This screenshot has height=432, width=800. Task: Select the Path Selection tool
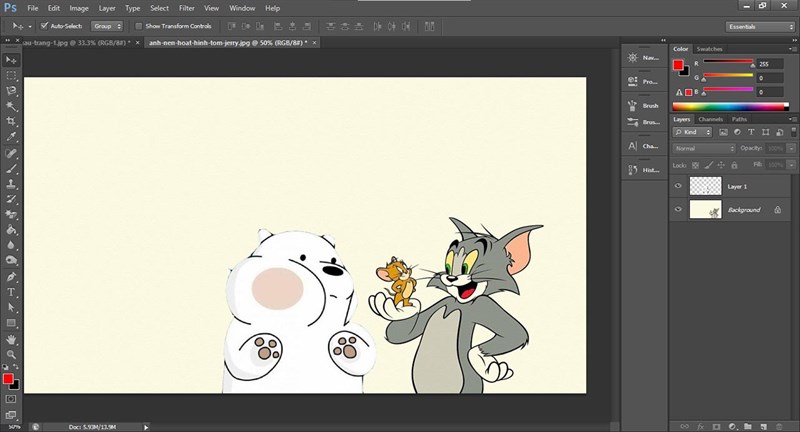point(11,308)
